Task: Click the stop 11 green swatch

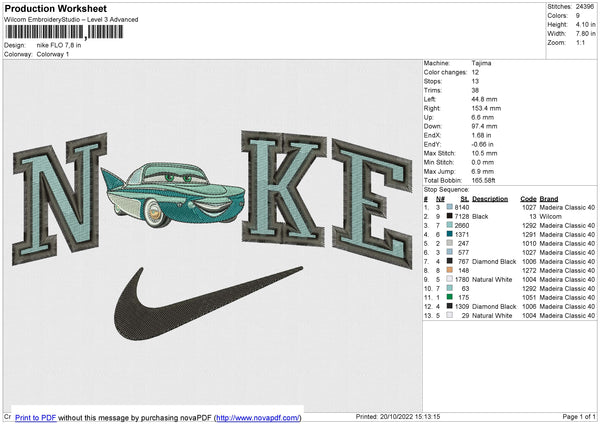Action: coord(449,297)
